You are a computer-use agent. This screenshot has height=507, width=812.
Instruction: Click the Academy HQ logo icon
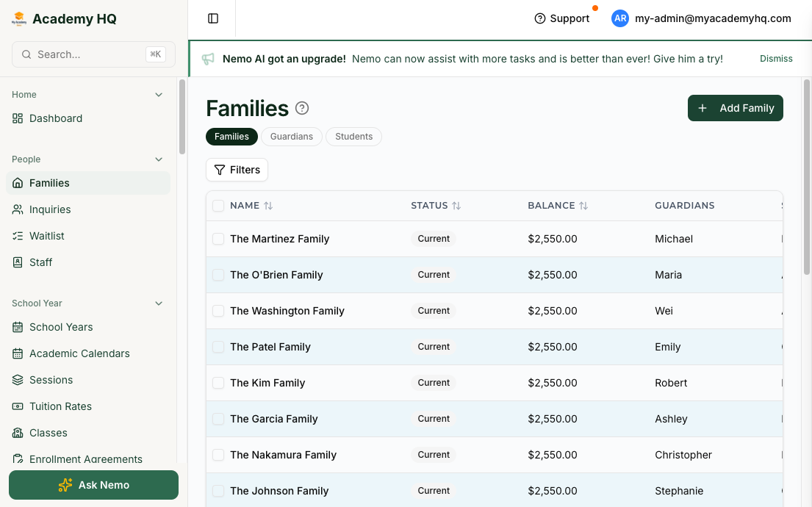point(19,18)
